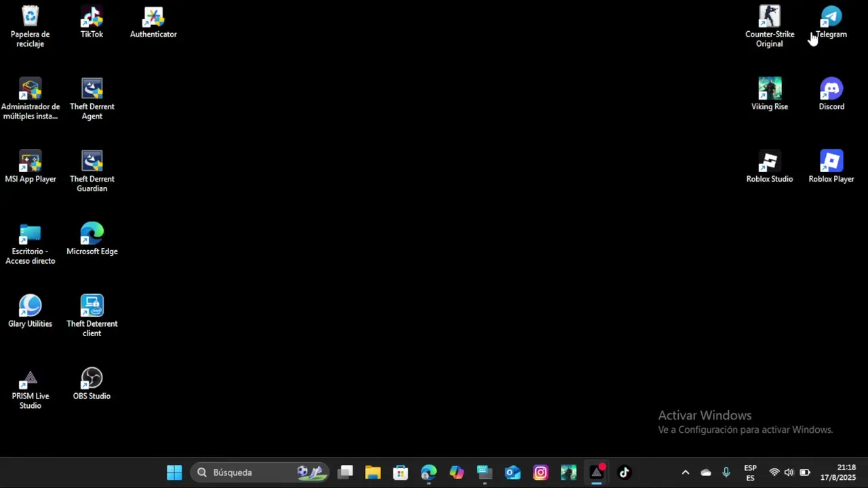This screenshot has width=868, height=488.
Task: Open OneDrive cloud tray icon
Action: click(x=706, y=472)
